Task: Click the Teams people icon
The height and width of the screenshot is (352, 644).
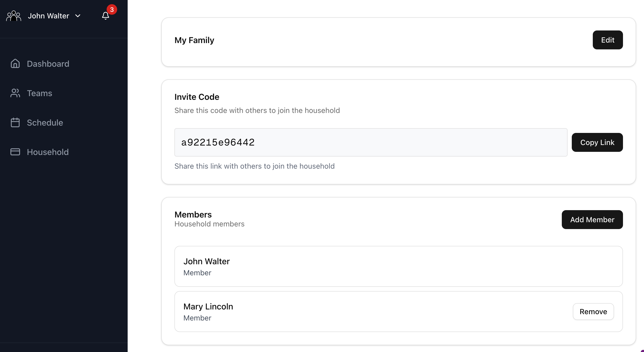Action: tap(15, 93)
